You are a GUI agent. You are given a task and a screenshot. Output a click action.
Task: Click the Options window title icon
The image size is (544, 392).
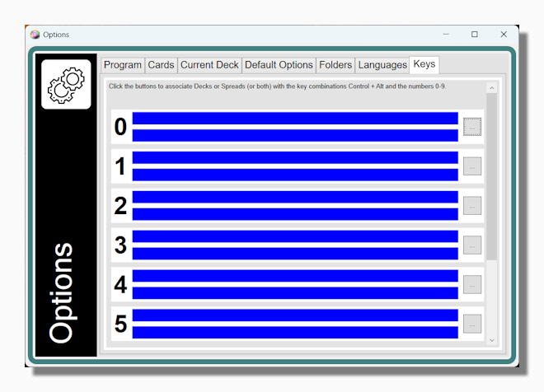[35, 35]
